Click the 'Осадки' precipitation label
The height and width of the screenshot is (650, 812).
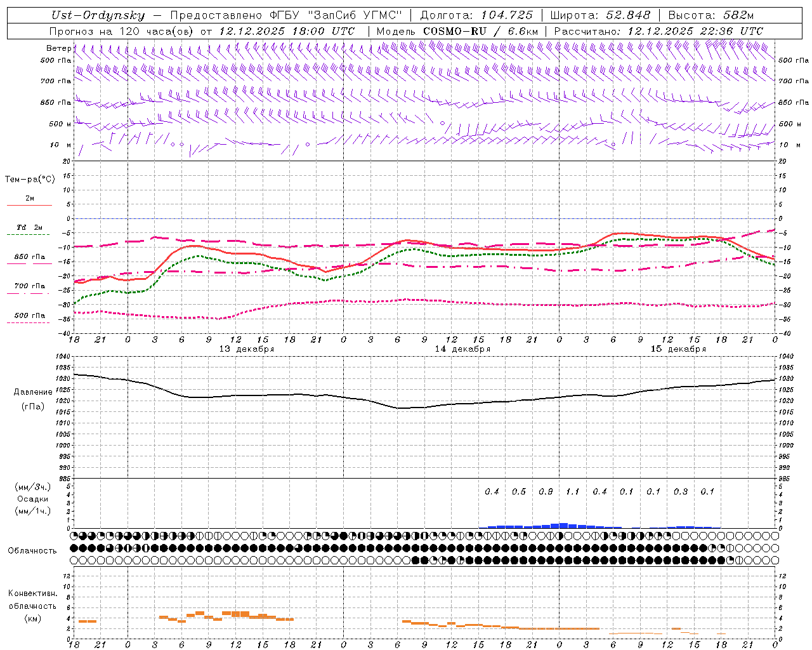[x=33, y=499]
